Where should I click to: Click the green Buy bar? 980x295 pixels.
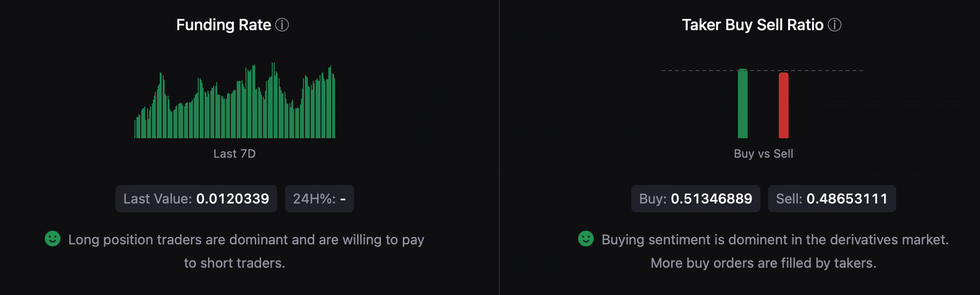pos(743,104)
